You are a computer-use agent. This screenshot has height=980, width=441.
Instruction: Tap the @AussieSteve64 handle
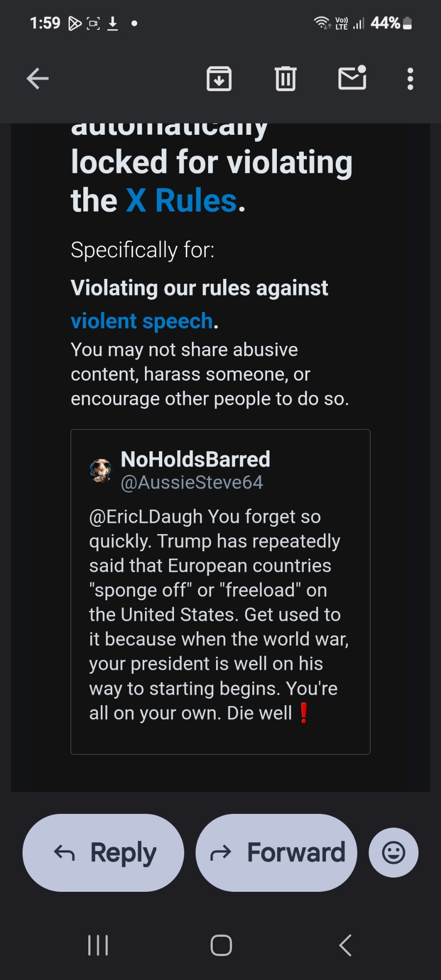[x=192, y=483]
